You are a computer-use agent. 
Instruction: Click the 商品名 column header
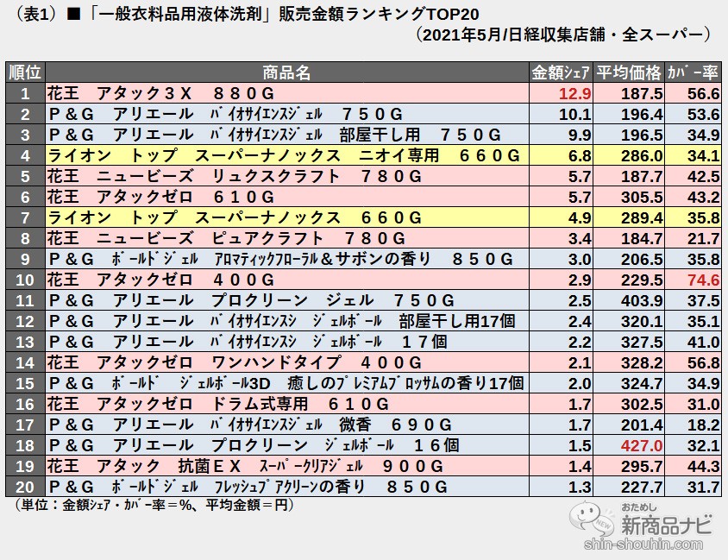point(286,72)
